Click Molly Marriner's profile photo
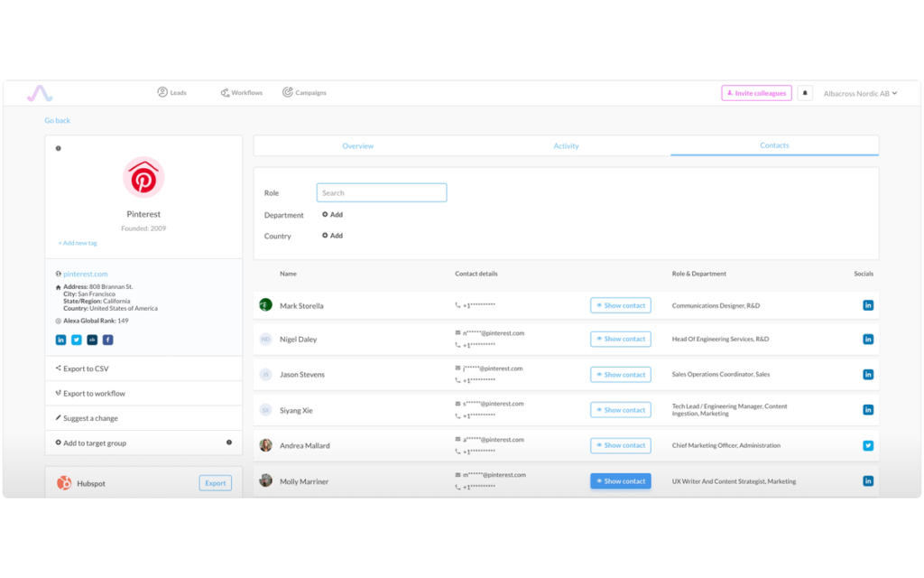The height and width of the screenshot is (578, 924). click(266, 480)
